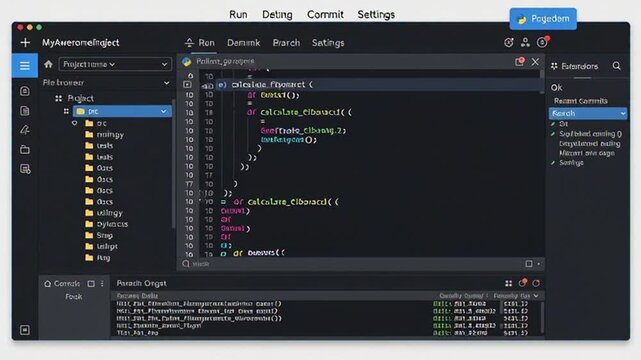The width and height of the screenshot is (641, 360).
Task: Toggle the checkmark beside 'Settirgs' in right panel
Action: (553, 163)
